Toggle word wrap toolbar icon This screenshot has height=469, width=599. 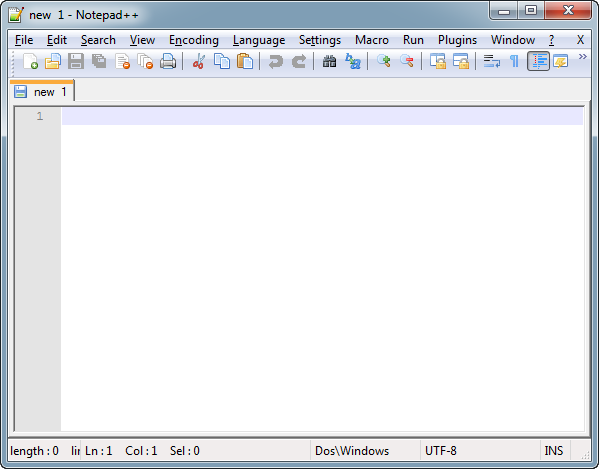click(492, 61)
